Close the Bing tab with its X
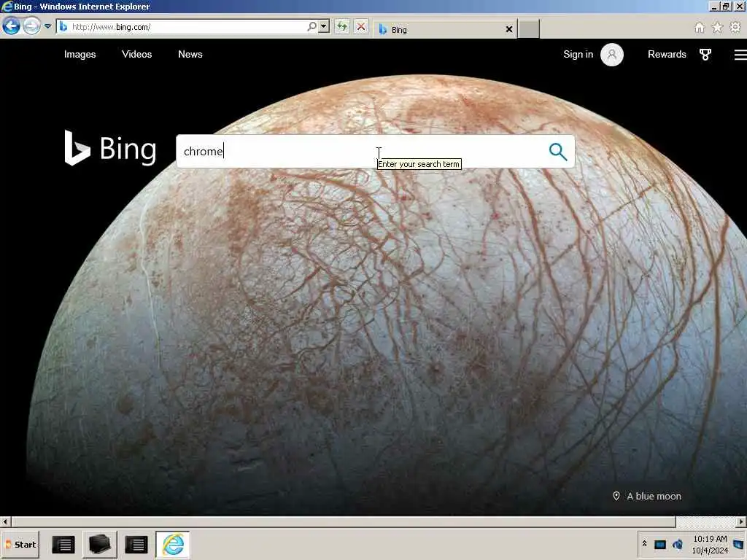The width and height of the screenshot is (747, 560). (x=508, y=29)
